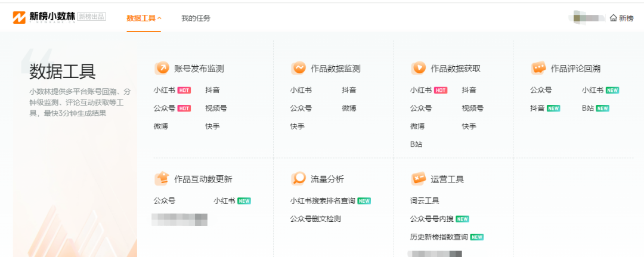Screen dimensions: 644x257
Task: Open 快手 under 作品数据监测
Action: click(x=297, y=126)
